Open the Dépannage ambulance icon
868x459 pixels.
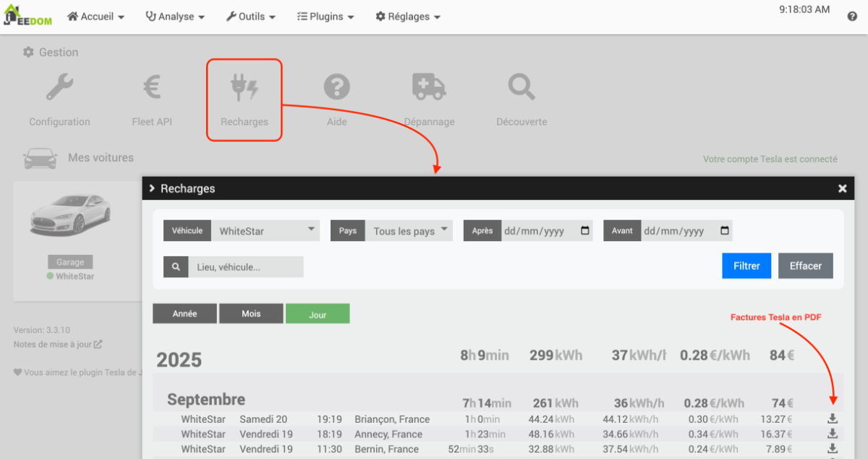coord(429,87)
